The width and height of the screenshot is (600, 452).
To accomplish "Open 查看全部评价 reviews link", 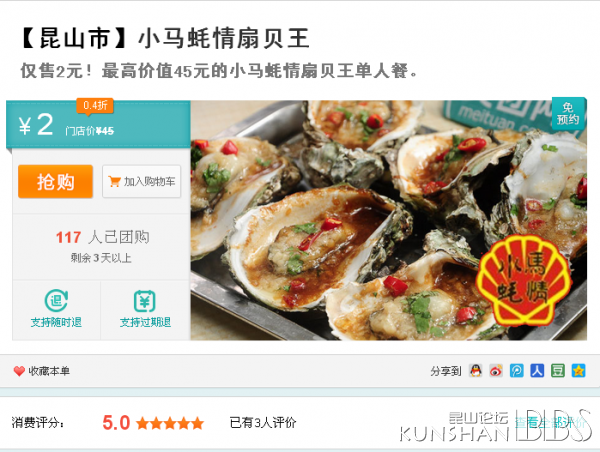I will [550, 423].
